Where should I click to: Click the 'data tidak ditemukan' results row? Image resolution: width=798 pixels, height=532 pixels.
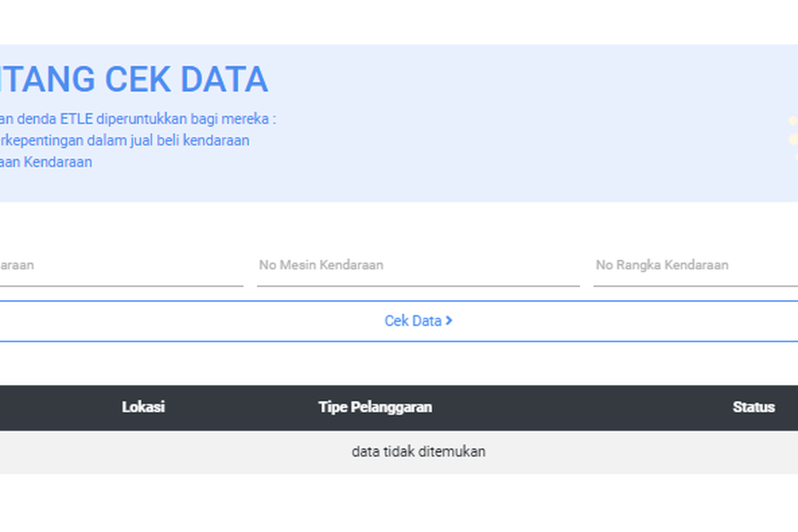coord(419,452)
